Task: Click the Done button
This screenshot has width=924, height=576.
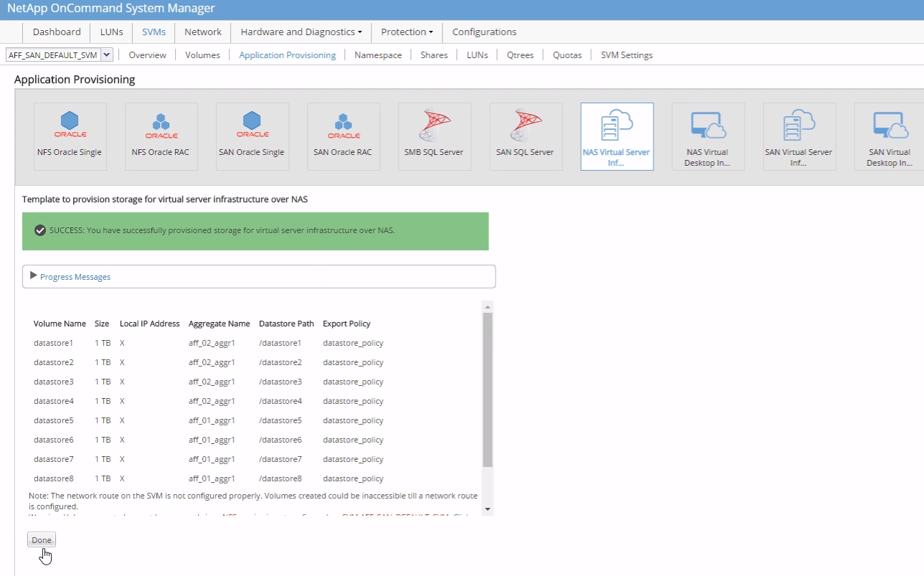Action: coord(42,540)
